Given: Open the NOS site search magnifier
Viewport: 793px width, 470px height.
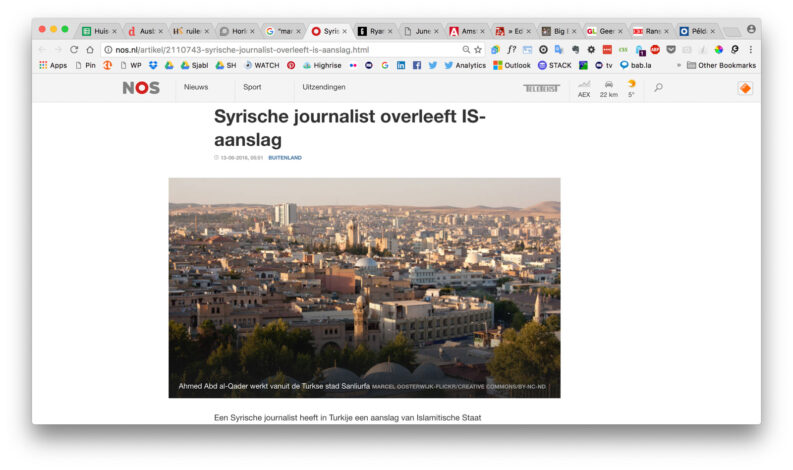Looking at the screenshot, I should [x=658, y=88].
